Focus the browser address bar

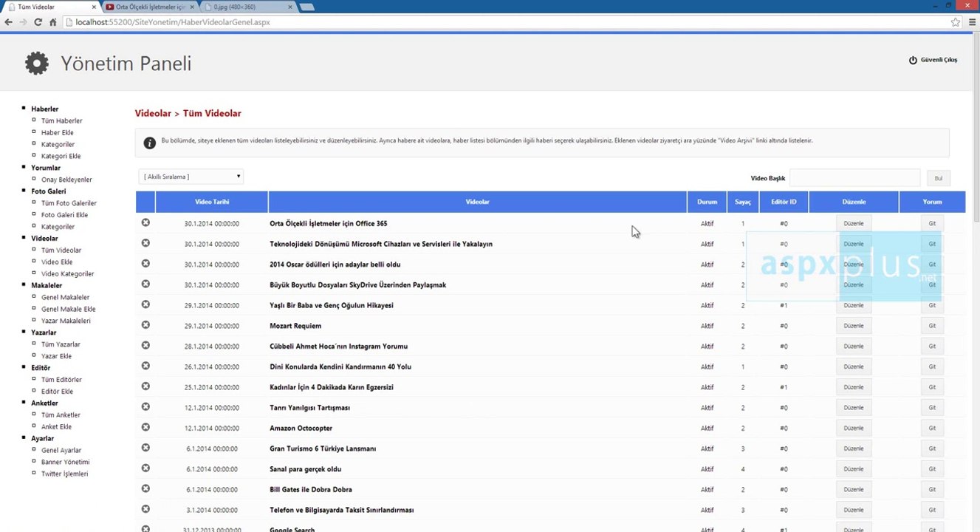click(510, 22)
